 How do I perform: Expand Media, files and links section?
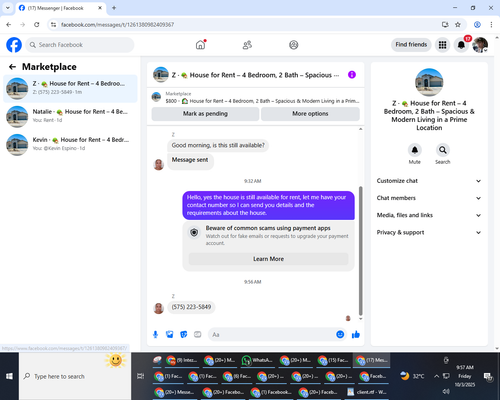click(429, 215)
